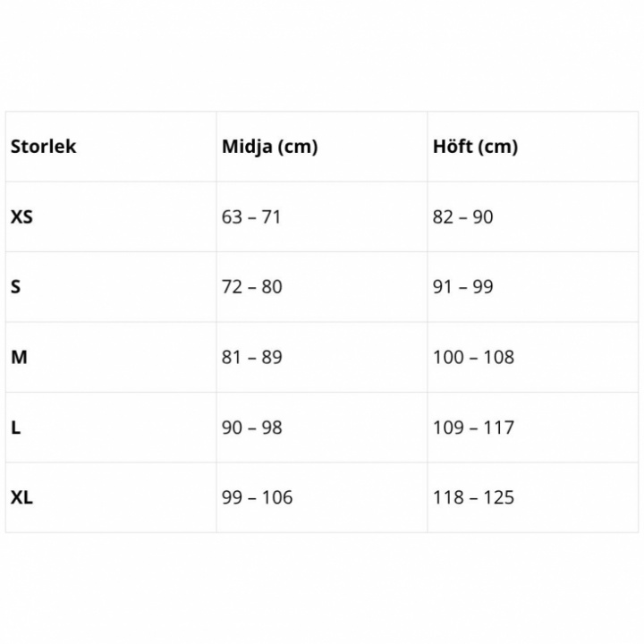Select the M size row label
The width and height of the screenshot is (644, 644).
pyautogui.click(x=19, y=358)
